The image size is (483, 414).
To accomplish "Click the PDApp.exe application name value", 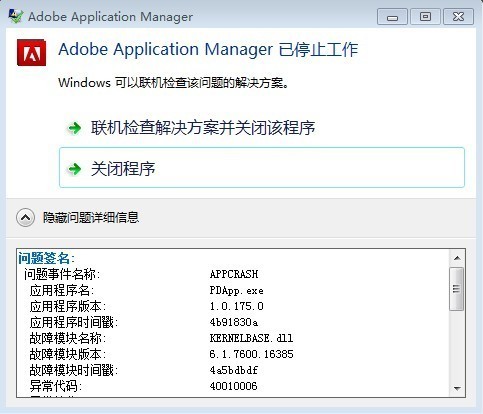I will point(237,291).
